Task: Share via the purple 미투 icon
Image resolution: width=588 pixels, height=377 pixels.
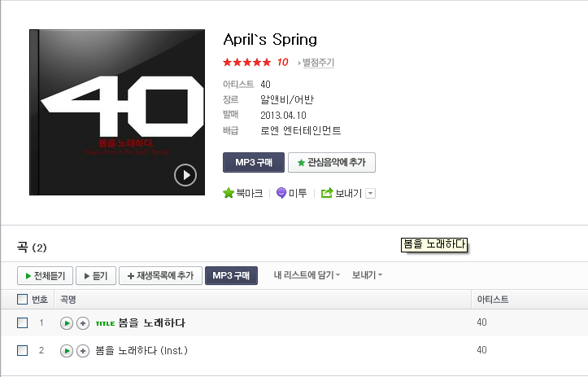Action: pyautogui.click(x=281, y=193)
